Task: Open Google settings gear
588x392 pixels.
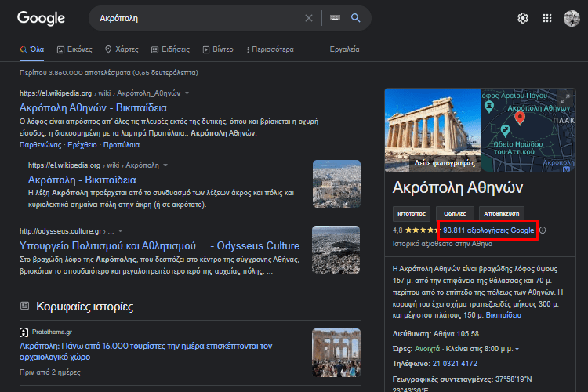Action: (x=523, y=18)
